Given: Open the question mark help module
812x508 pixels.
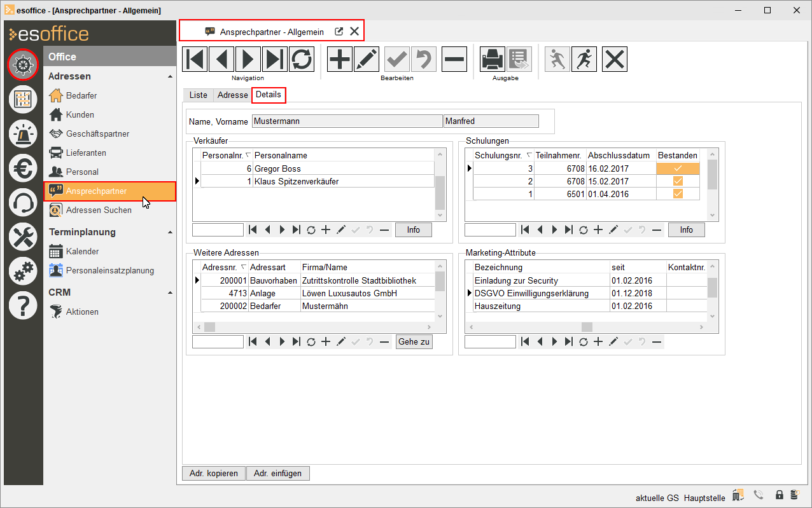Looking at the screenshot, I should point(23,306).
